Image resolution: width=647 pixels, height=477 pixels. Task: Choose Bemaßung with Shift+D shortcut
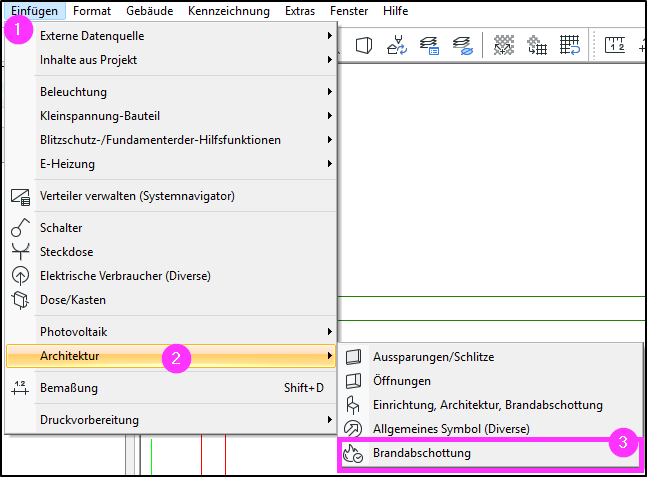coord(171,388)
